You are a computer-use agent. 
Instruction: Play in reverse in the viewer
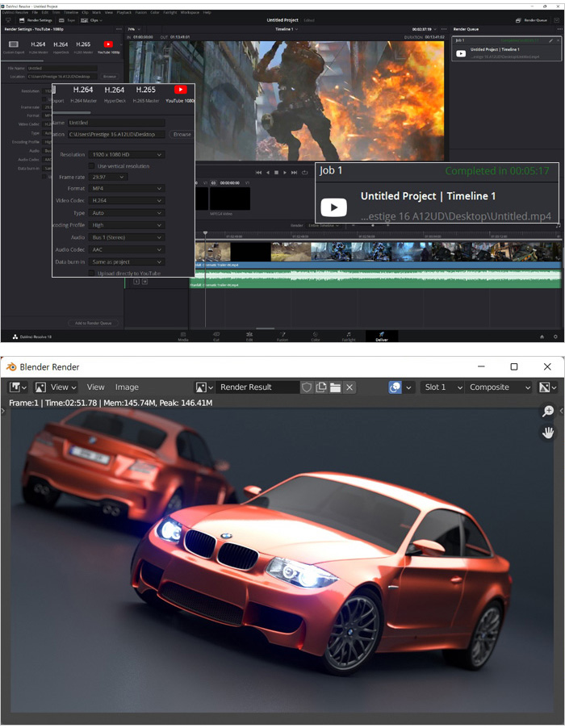pos(267,172)
